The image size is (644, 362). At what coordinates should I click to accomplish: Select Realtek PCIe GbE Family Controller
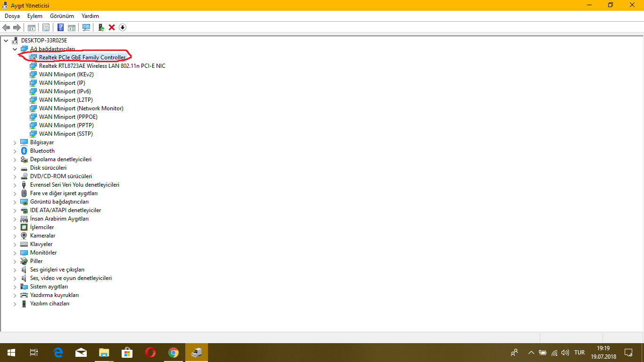pos(82,58)
